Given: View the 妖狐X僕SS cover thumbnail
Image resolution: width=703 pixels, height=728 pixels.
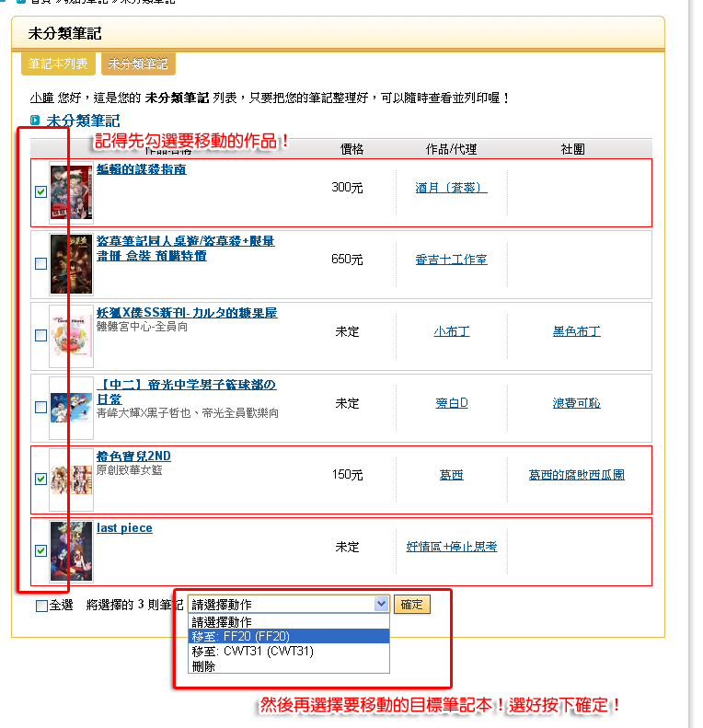Looking at the screenshot, I should (x=72, y=336).
